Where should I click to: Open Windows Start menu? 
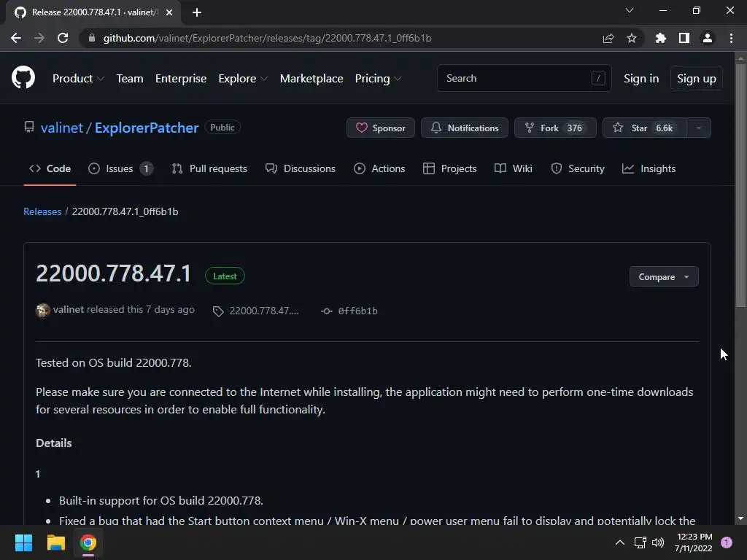pyautogui.click(x=23, y=542)
